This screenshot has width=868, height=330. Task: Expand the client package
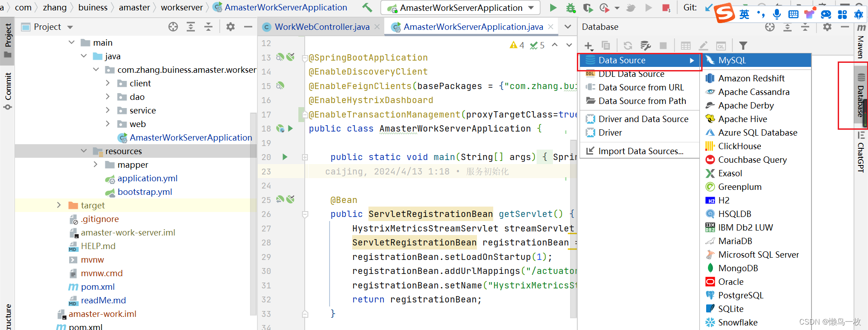tap(108, 83)
